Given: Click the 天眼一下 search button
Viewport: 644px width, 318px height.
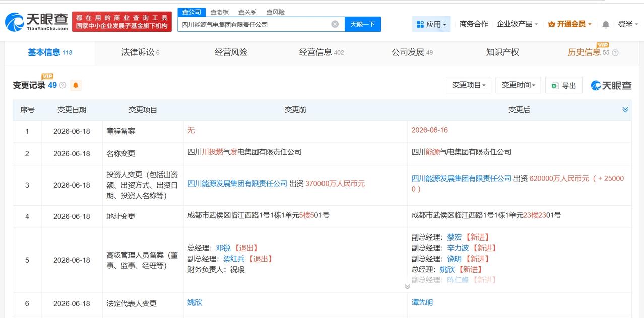Looking at the screenshot, I should click(x=363, y=24).
